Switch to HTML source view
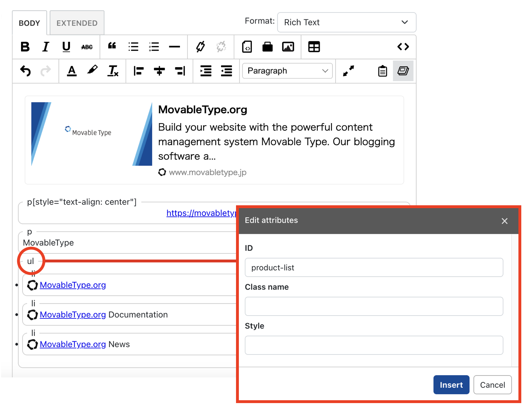 pos(403,47)
